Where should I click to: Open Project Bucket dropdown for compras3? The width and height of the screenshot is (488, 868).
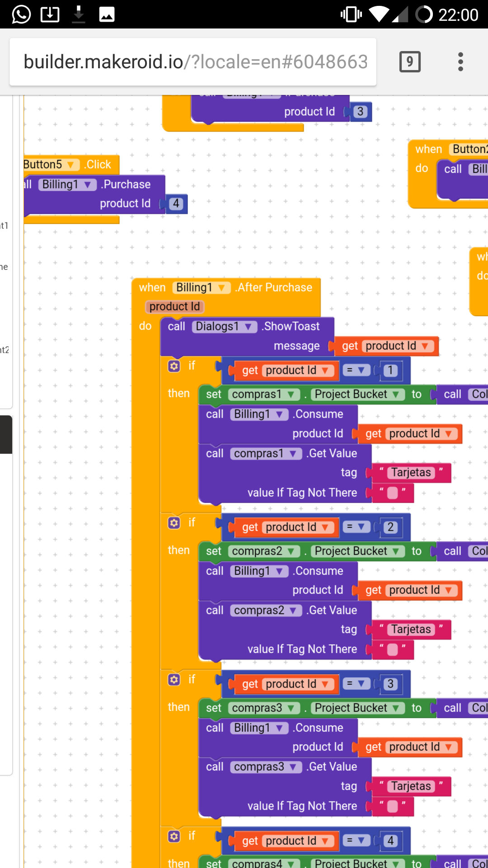[x=358, y=708]
